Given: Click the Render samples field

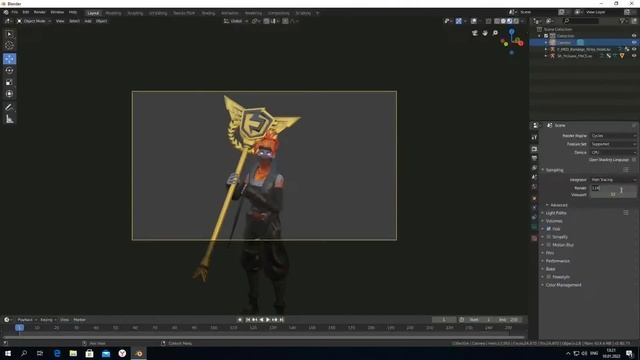Looking at the screenshot, I should click(x=613, y=188).
